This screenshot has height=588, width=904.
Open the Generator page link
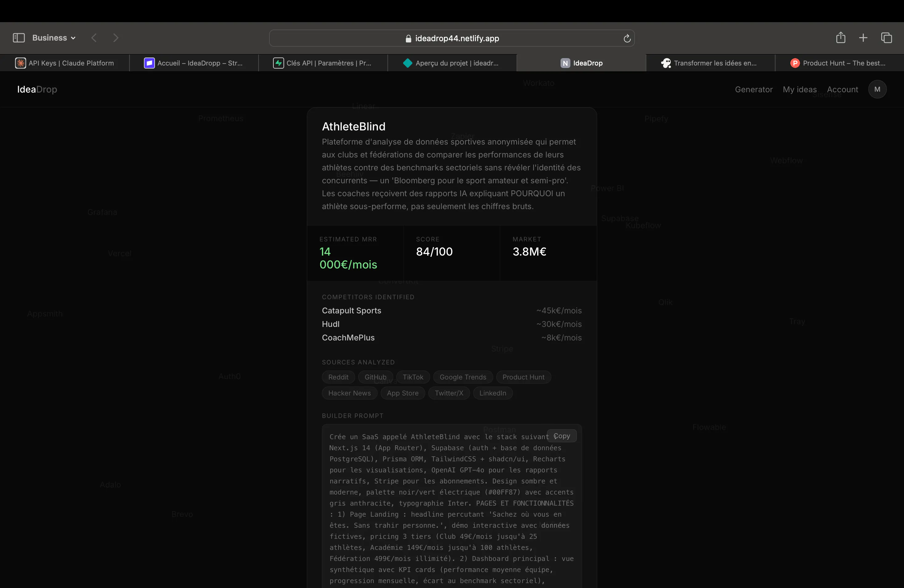point(754,89)
